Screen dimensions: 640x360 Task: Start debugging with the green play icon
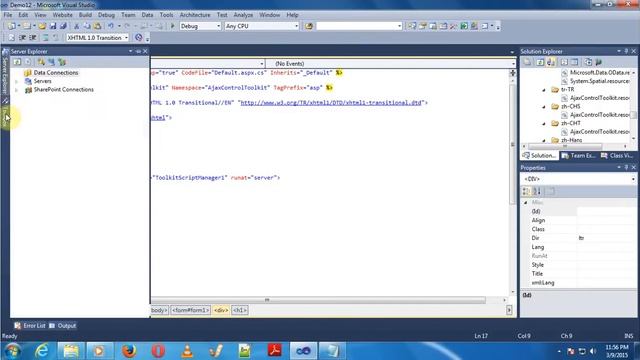172,26
